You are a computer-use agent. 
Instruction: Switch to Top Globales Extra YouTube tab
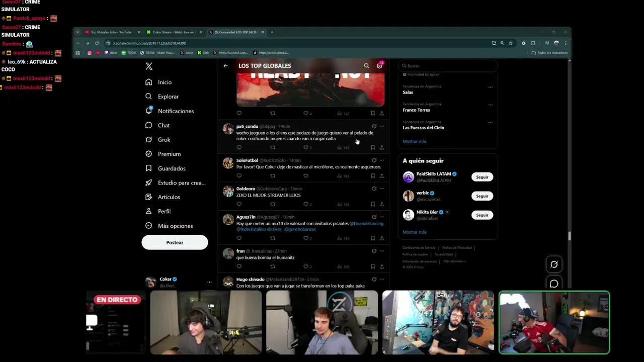(x=111, y=32)
